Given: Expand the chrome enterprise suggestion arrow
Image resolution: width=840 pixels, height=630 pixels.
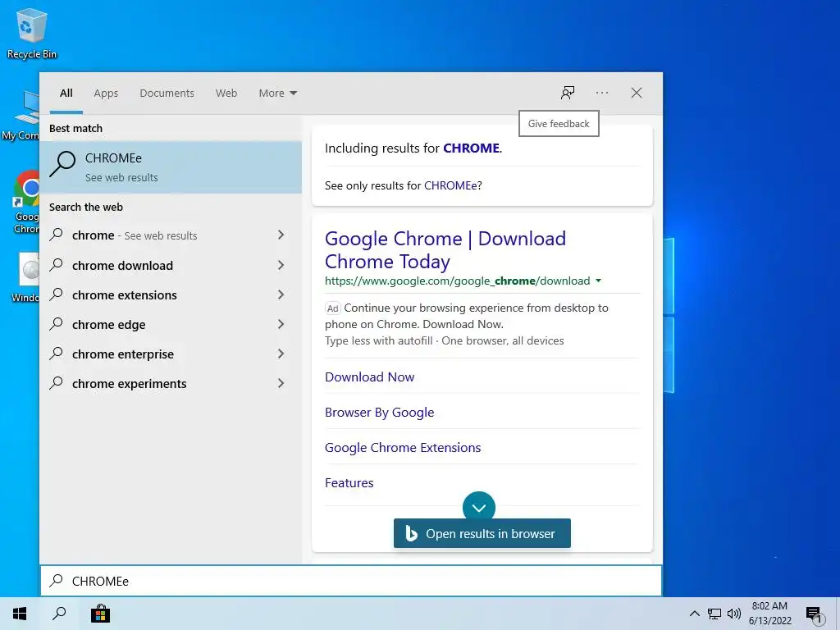Looking at the screenshot, I should [281, 353].
